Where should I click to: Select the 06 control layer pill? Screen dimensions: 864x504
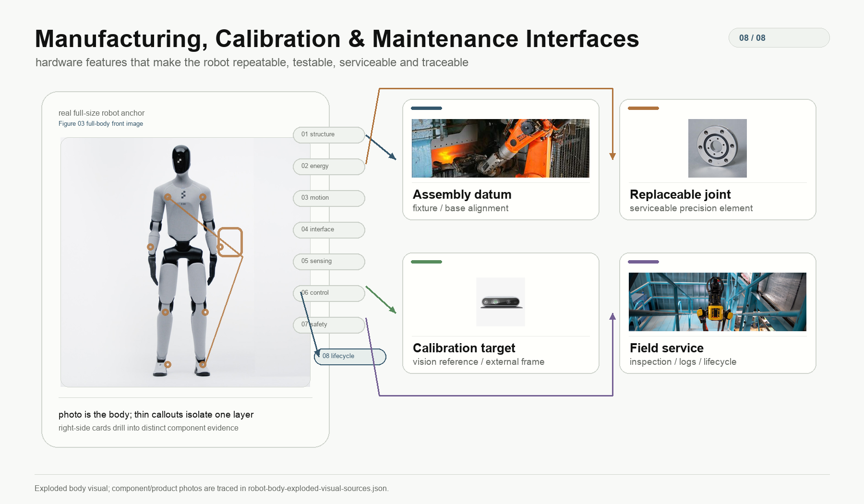329,293
